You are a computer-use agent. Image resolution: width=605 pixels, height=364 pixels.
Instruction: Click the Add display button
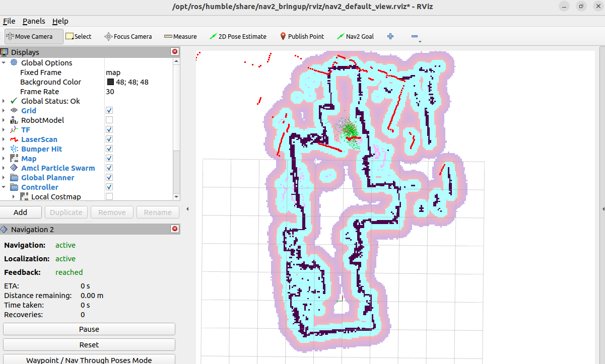coord(21,212)
